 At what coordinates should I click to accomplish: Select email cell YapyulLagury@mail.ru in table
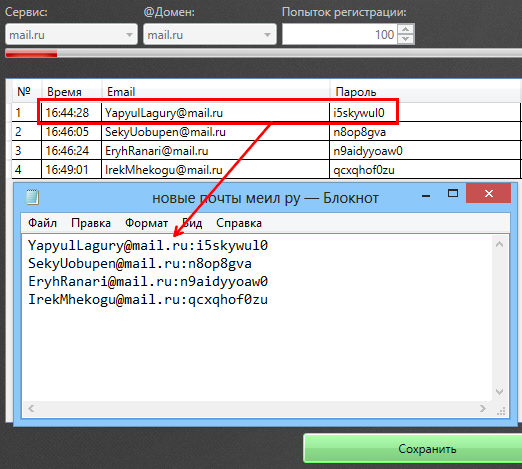point(215,113)
